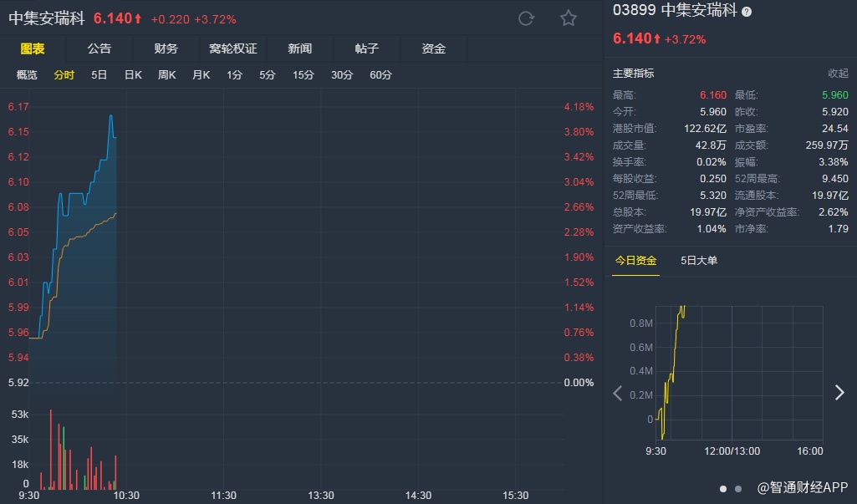Select the 今日资金 tab

(x=635, y=260)
